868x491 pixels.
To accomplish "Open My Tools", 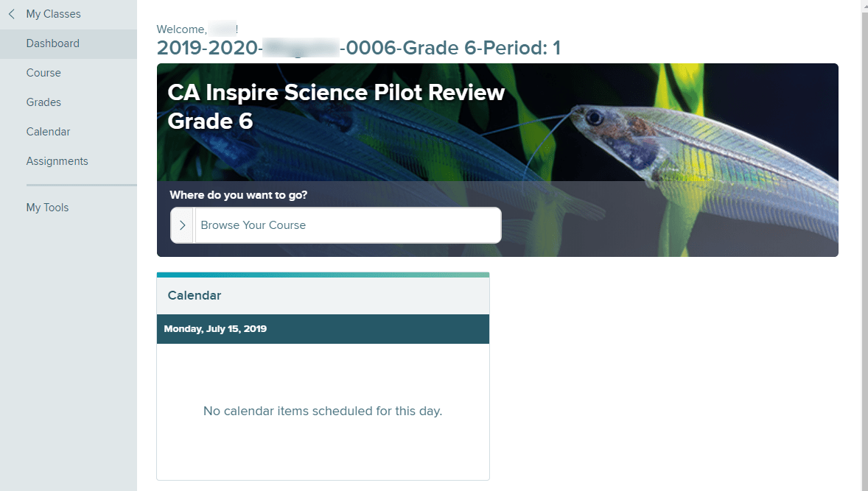I will [47, 207].
